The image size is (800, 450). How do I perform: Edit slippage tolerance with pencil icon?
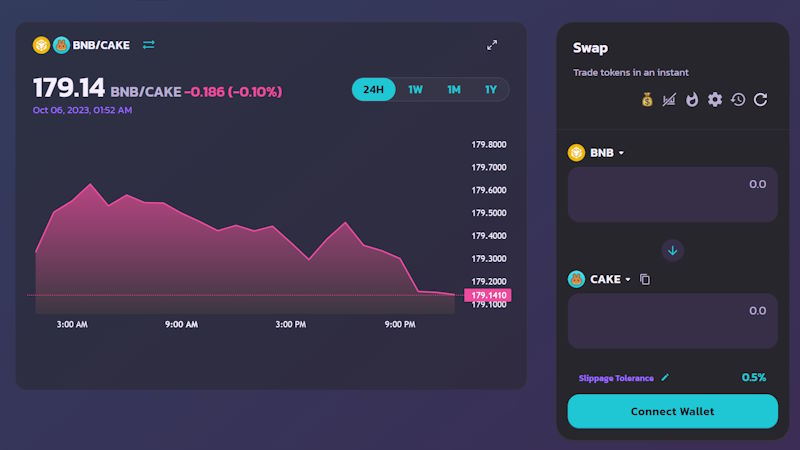pyautogui.click(x=665, y=378)
